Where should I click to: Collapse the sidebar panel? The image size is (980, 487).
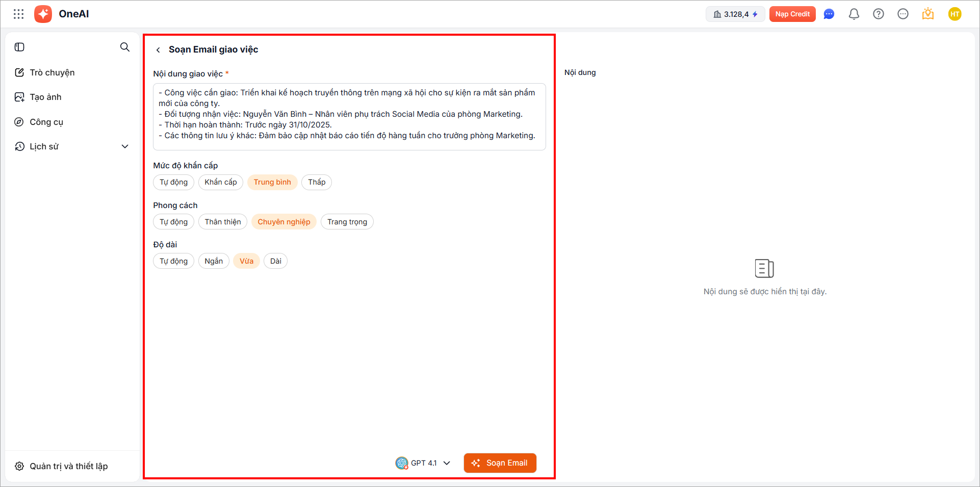click(x=19, y=47)
